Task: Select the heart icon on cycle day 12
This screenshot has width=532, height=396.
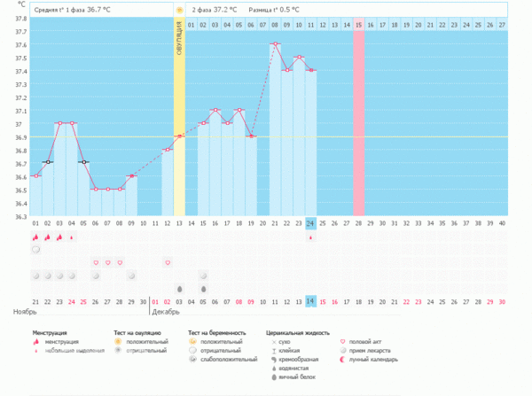Action: [x=168, y=263]
